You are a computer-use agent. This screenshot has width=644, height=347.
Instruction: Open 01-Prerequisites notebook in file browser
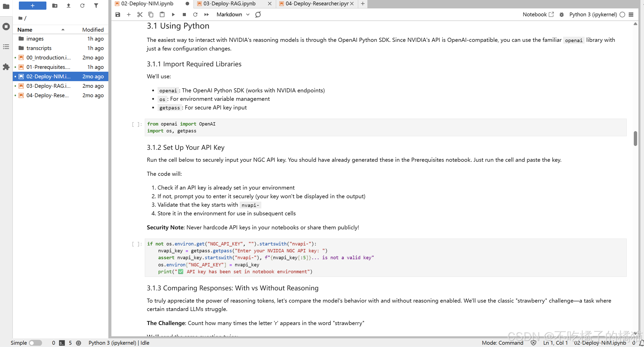(48, 67)
